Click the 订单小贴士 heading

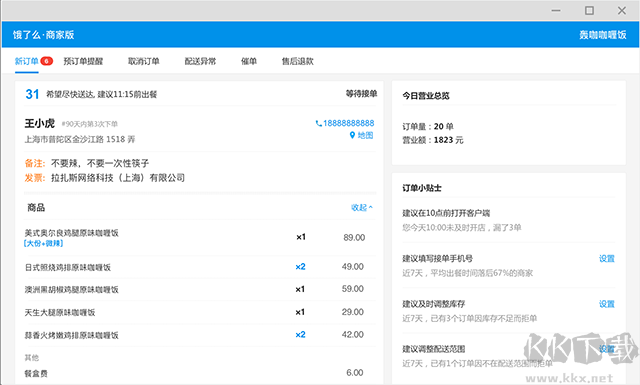click(422, 188)
